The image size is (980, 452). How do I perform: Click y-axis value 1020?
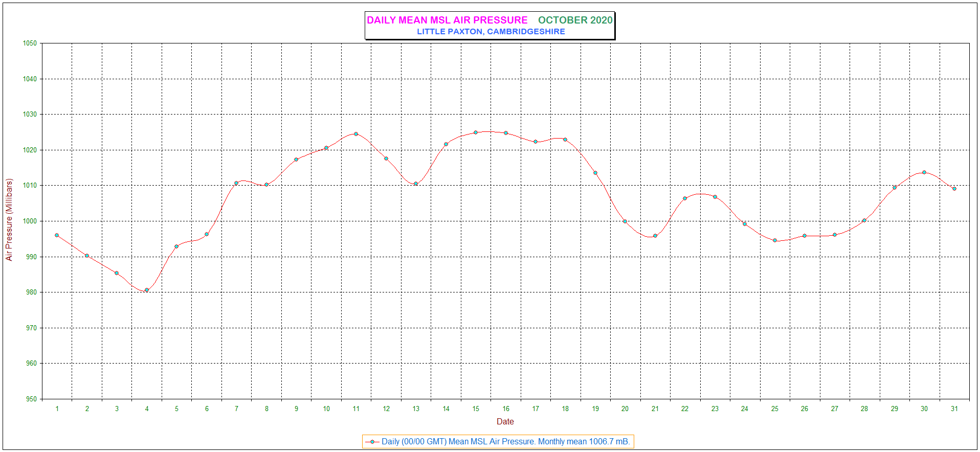coord(30,150)
